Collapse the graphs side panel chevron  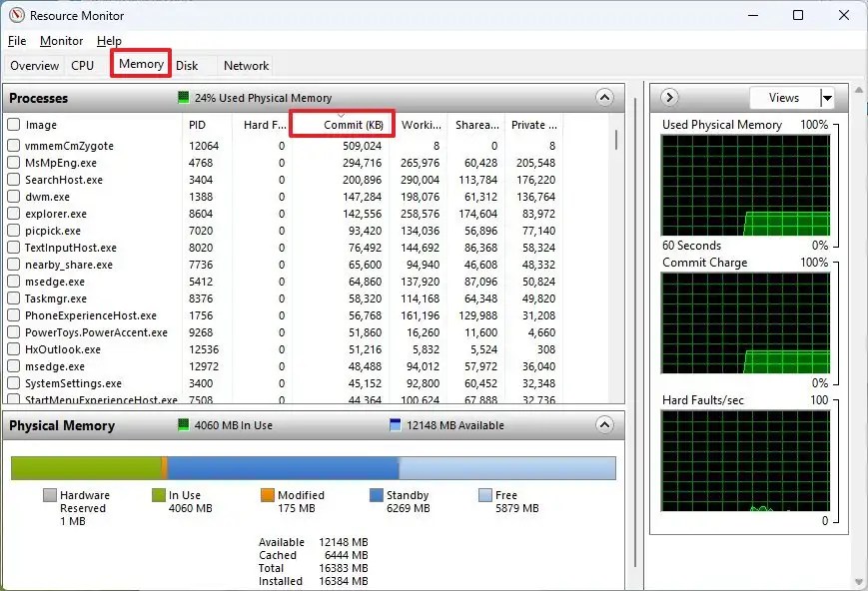coord(667,97)
